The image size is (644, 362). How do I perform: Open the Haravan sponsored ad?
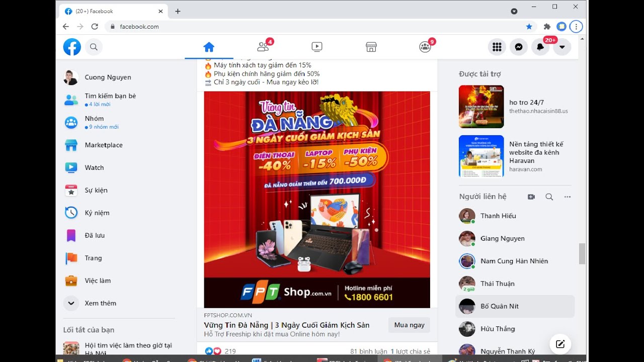[x=516, y=156]
